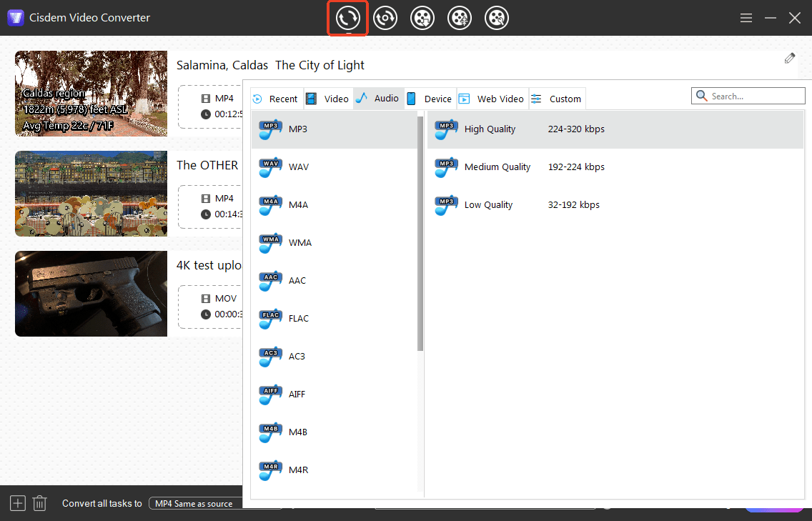Click the Salamina, Caldas video thumbnail
This screenshot has height=521, width=812.
91,94
